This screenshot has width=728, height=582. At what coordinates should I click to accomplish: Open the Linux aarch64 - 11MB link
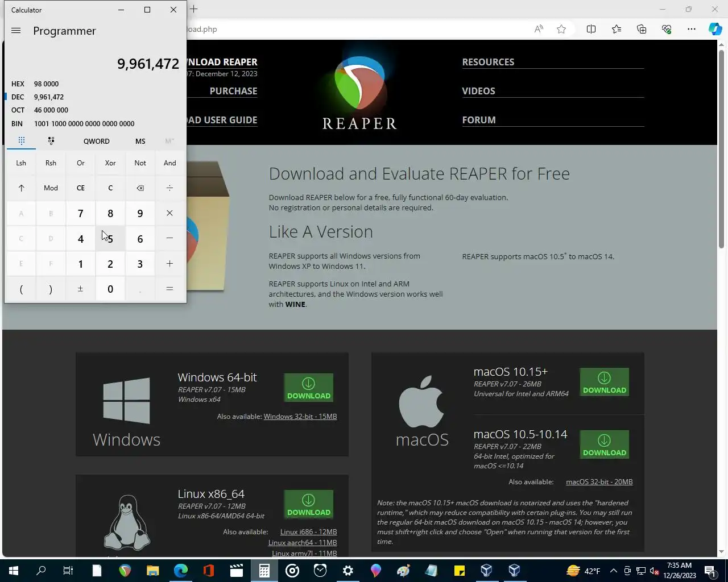click(303, 543)
